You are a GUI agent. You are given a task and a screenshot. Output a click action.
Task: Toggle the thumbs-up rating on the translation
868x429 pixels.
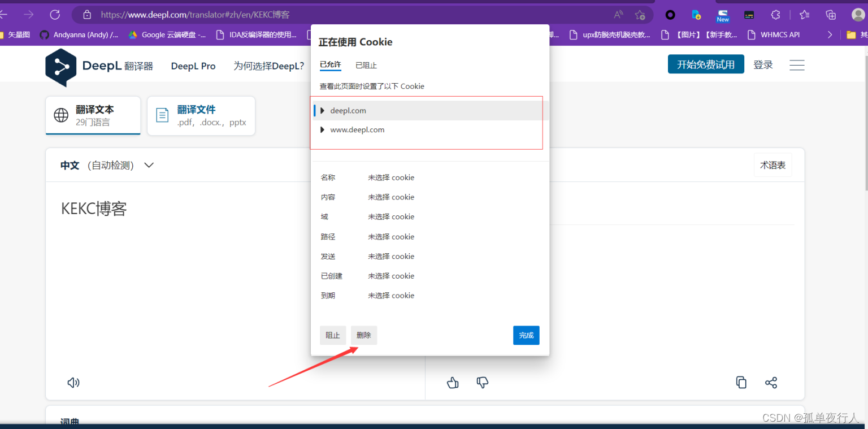click(x=453, y=383)
